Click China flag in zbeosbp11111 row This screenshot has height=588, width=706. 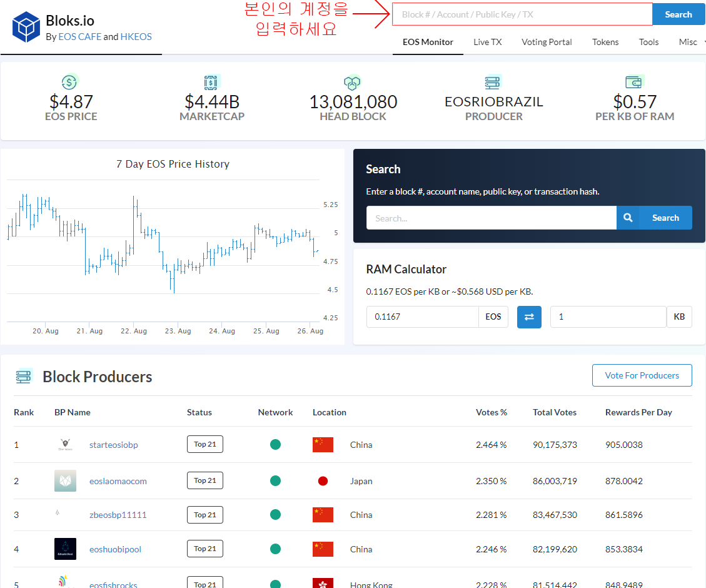[323, 515]
